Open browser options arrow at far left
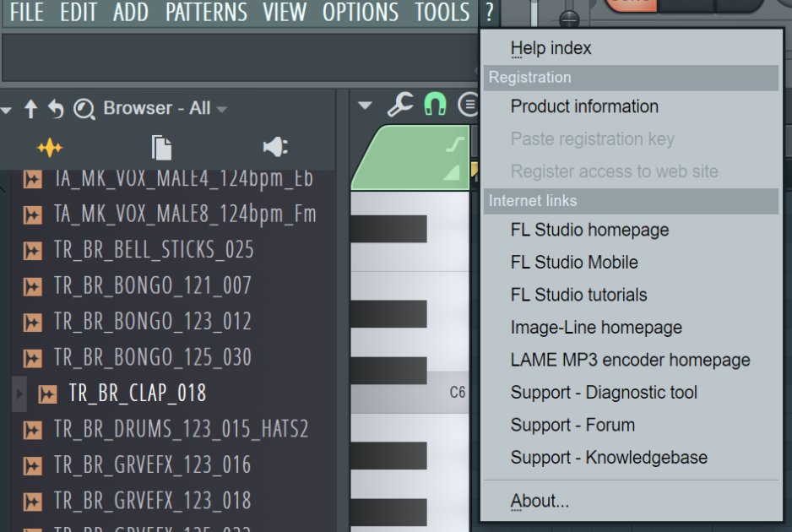This screenshot has width=792, height=532. click(6, 109)
